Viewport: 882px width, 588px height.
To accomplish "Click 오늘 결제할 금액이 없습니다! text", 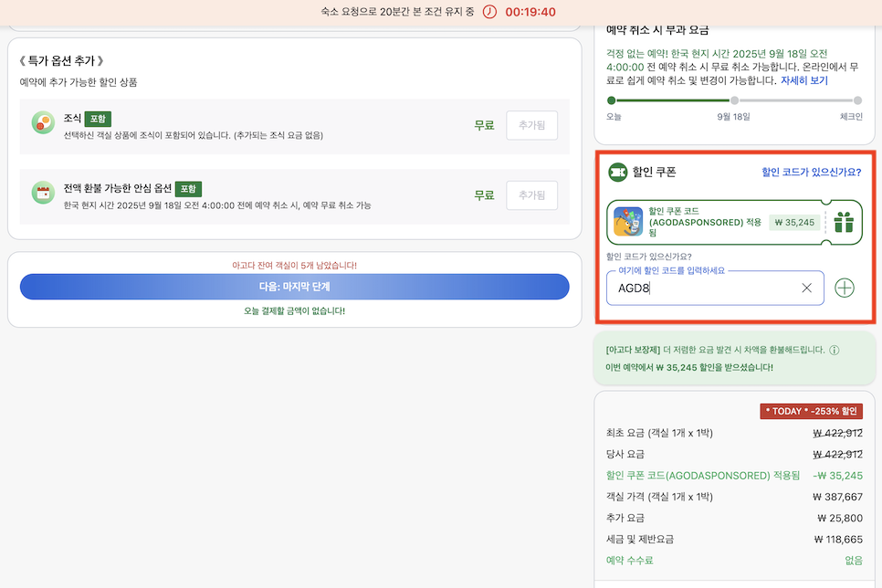I will [x=294, y=310].
